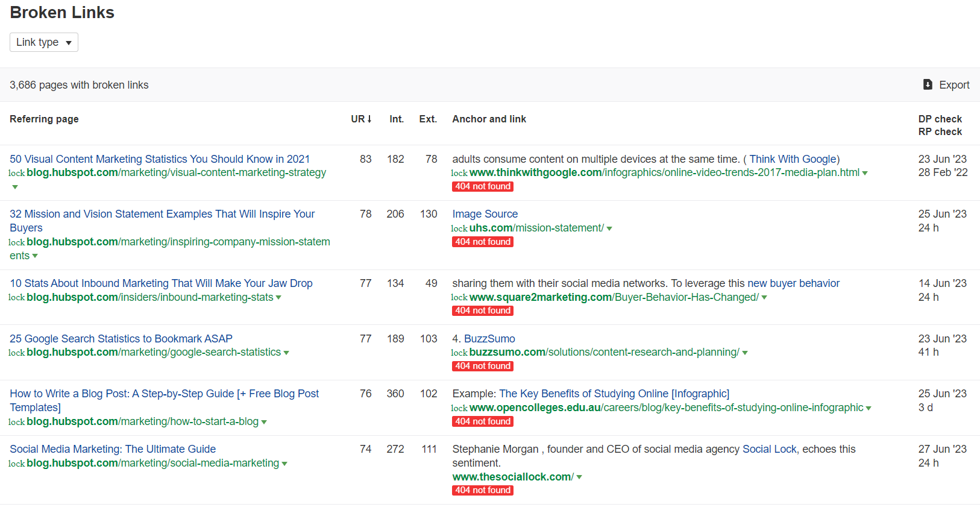This screenshot has width=980, height=507.
Task: Expand arrow after www.thesociallock.com/ URL
Action: (x=579, y=477)
